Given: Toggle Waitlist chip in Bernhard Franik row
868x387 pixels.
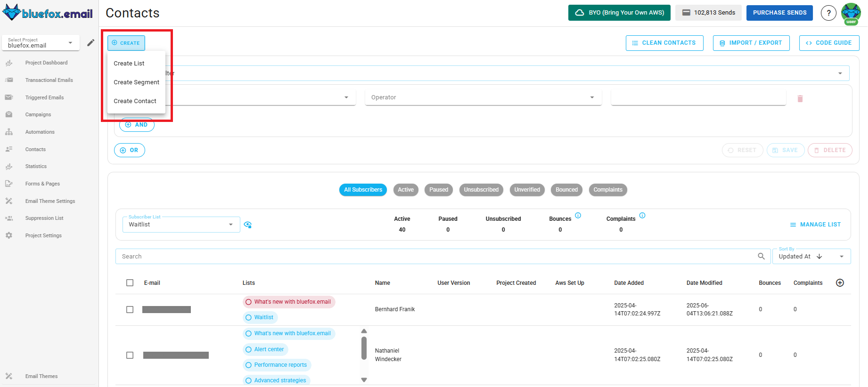Looking at the screenshot, I should coord(260,317).
